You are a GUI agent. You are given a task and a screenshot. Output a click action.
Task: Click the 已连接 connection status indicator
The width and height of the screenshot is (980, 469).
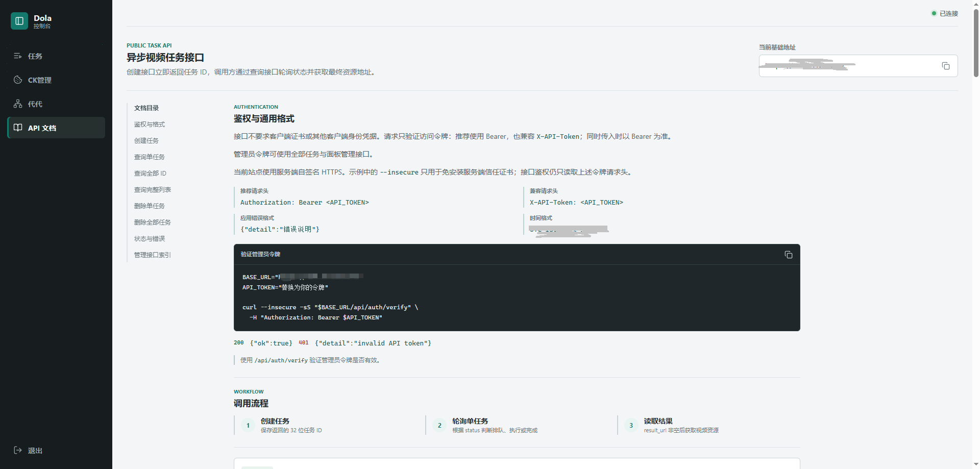pos(945,13)
